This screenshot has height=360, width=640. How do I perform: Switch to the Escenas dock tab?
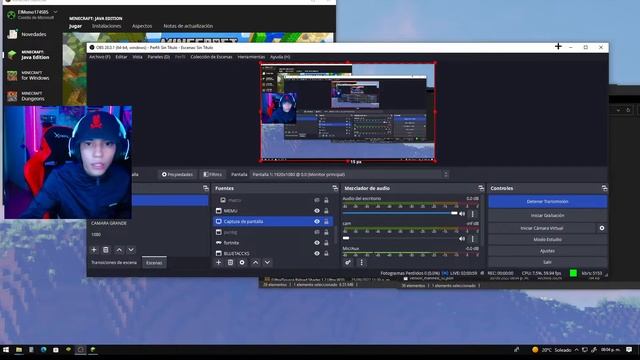coord(154,263)
